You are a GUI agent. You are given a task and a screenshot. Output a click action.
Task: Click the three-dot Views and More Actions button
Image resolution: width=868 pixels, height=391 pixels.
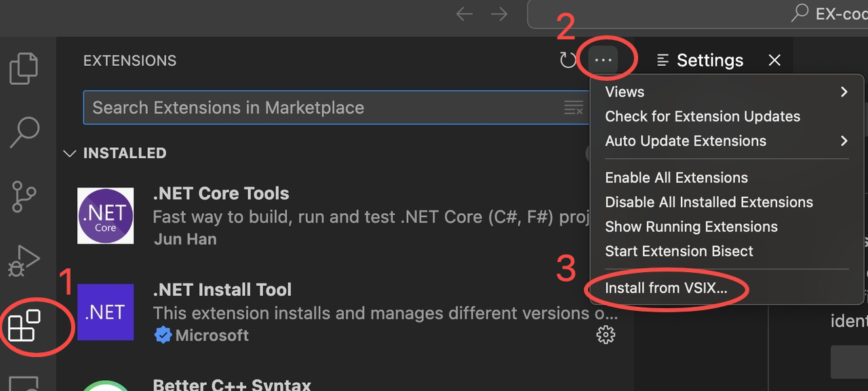coord(603,60)
